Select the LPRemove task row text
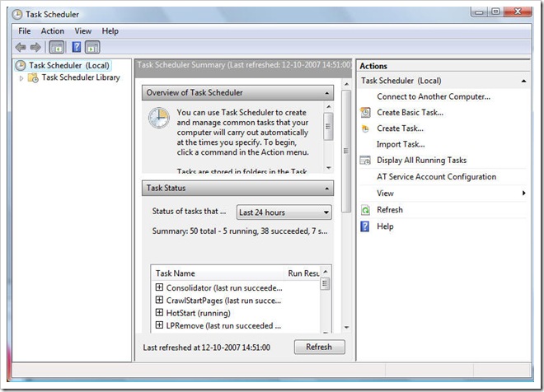 [x=223, y=326]
